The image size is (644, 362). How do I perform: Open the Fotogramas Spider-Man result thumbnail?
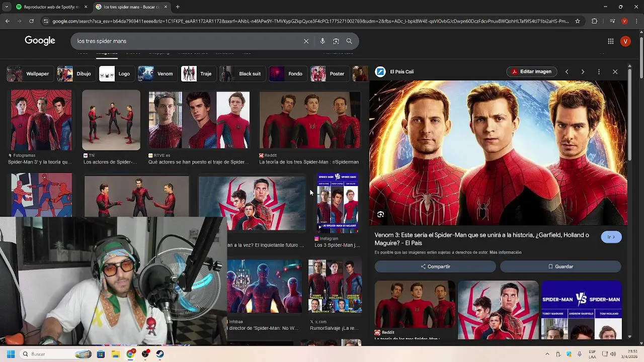tap(41, 120)
